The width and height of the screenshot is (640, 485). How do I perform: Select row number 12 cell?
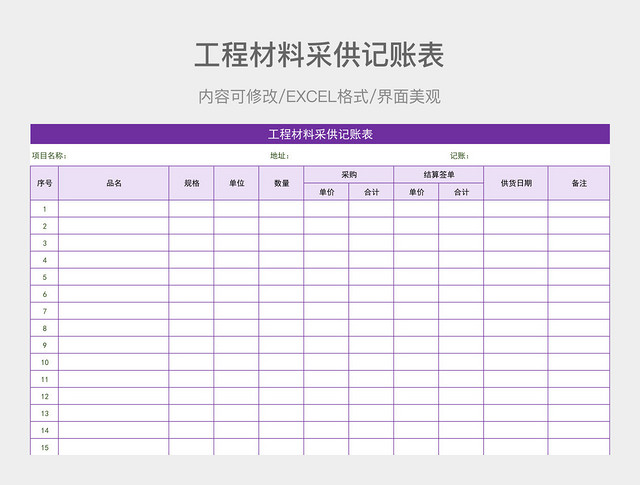(x=44, y=396)
